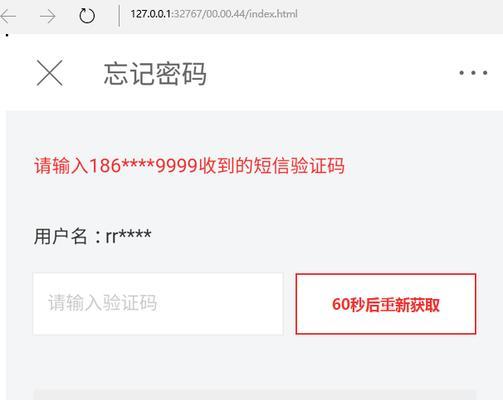503x400 pixels.
Task: Click the 00.00.44 path segment in URL
Action: (x=226, y=14)
